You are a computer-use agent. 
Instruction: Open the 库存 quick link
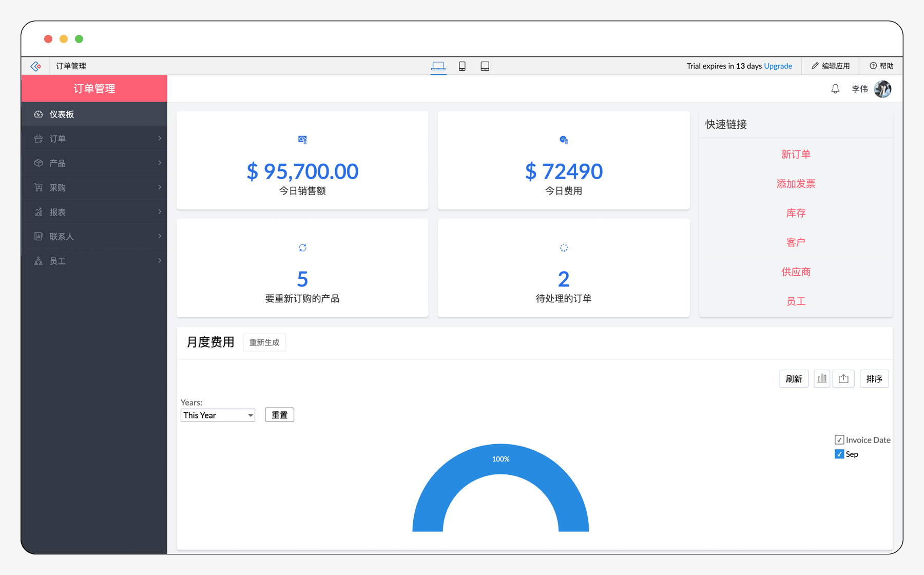[x=796, y=213]
